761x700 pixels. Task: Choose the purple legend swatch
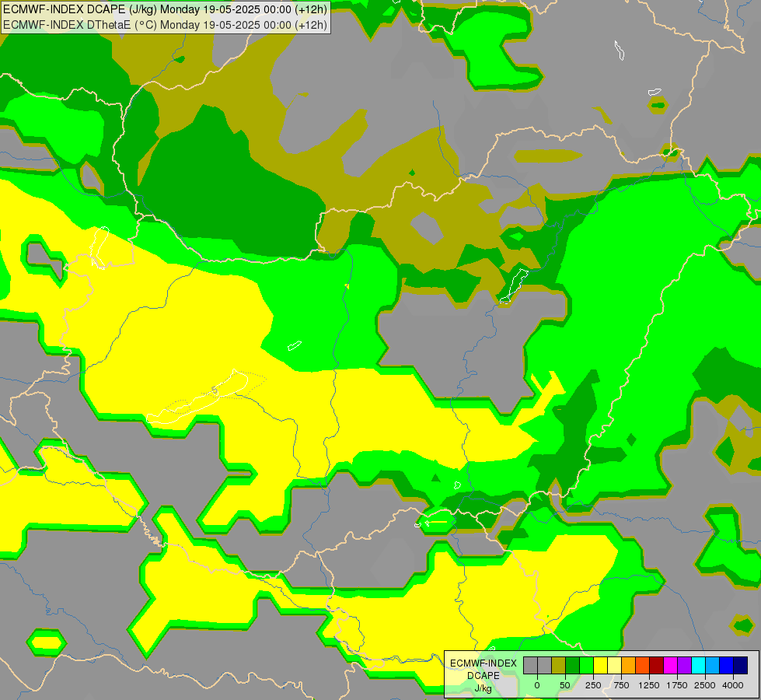(684, 665)
